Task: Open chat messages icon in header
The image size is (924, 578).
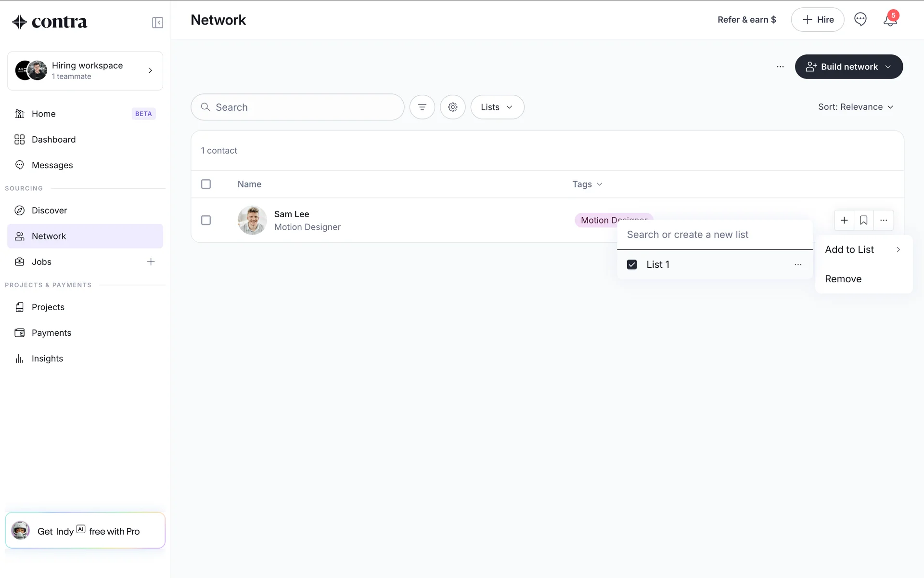Action: click(x=860, y=20)
